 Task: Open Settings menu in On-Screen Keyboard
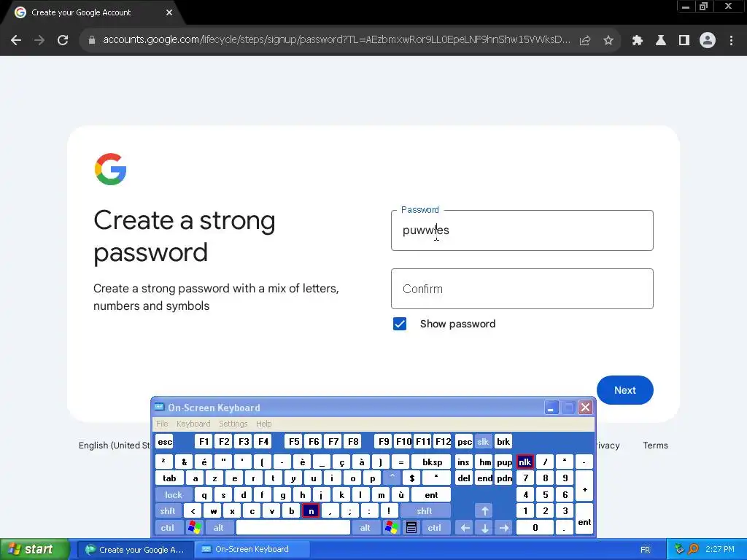tap(233, 424)
